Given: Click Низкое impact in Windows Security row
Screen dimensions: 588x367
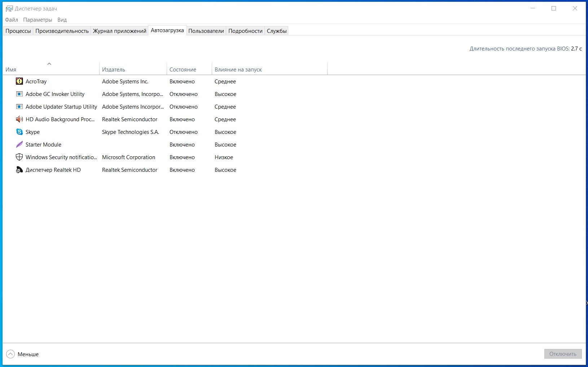Looking at the screenshot, I should coord(224,157).
